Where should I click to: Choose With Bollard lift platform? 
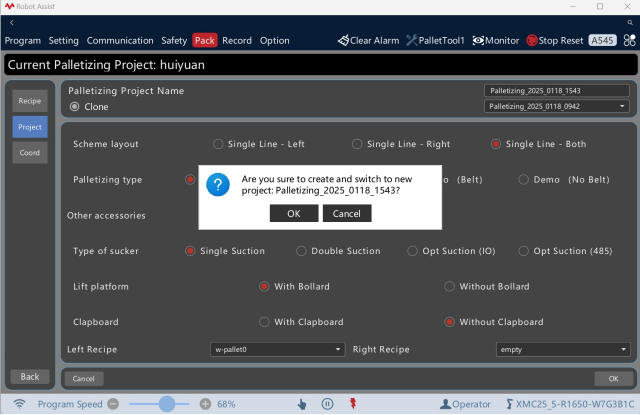(x=264, y=286)
